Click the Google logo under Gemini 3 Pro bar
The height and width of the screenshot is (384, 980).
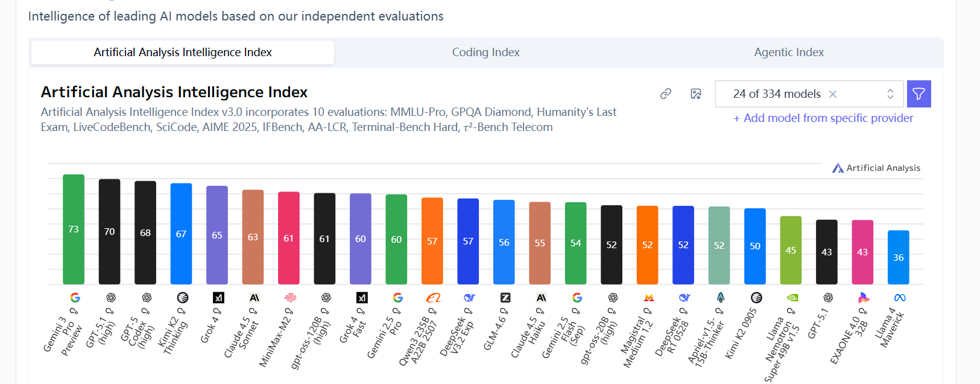[x=75, y=298]
